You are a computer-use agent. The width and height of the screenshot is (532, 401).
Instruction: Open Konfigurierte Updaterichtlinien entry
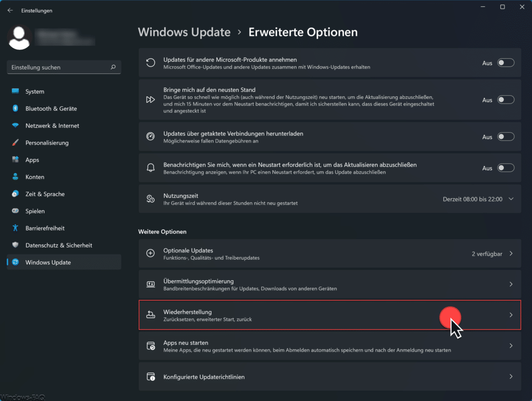[330, 377]
